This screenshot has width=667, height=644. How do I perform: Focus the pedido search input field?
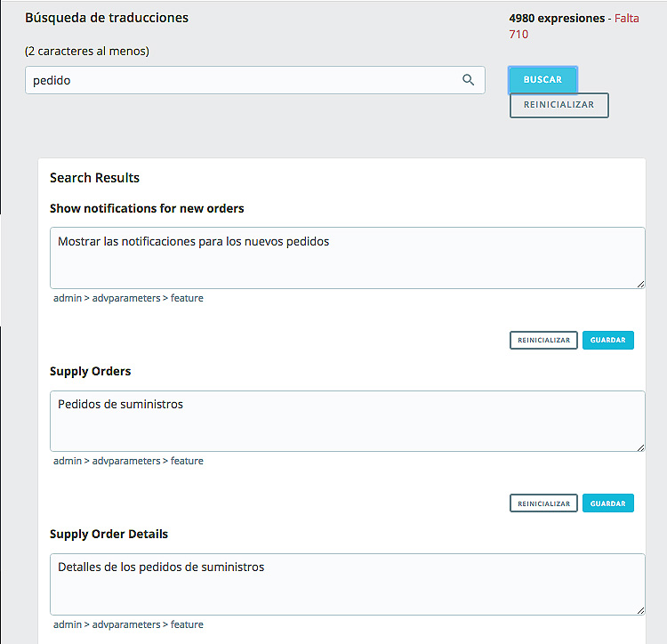255,80
